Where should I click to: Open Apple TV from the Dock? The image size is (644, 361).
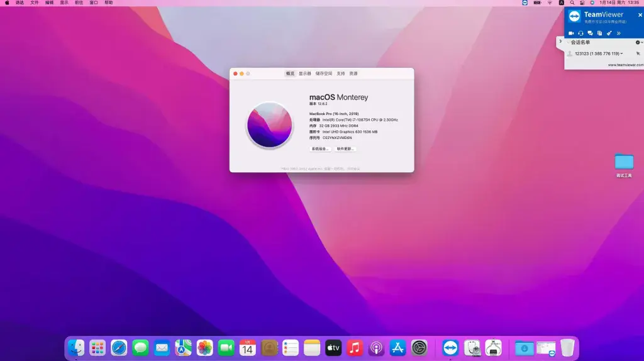(x=333, y=348)
